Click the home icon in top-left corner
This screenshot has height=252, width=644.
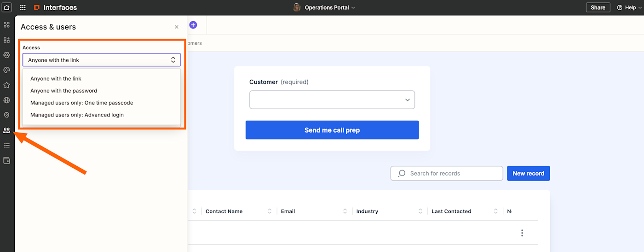[7, 7]
